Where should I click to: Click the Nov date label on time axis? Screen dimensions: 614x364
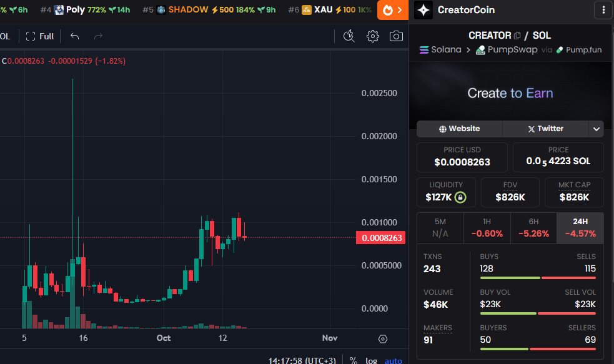(x=330, y=338)
